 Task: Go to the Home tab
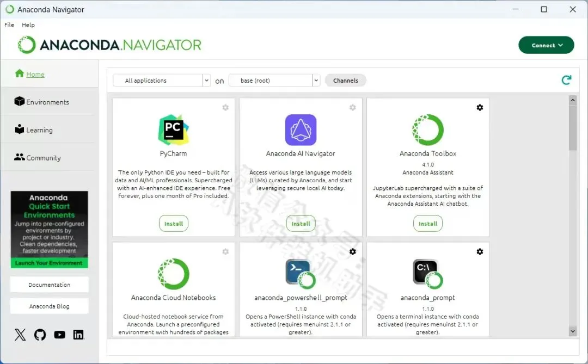(x=49, y=74)
